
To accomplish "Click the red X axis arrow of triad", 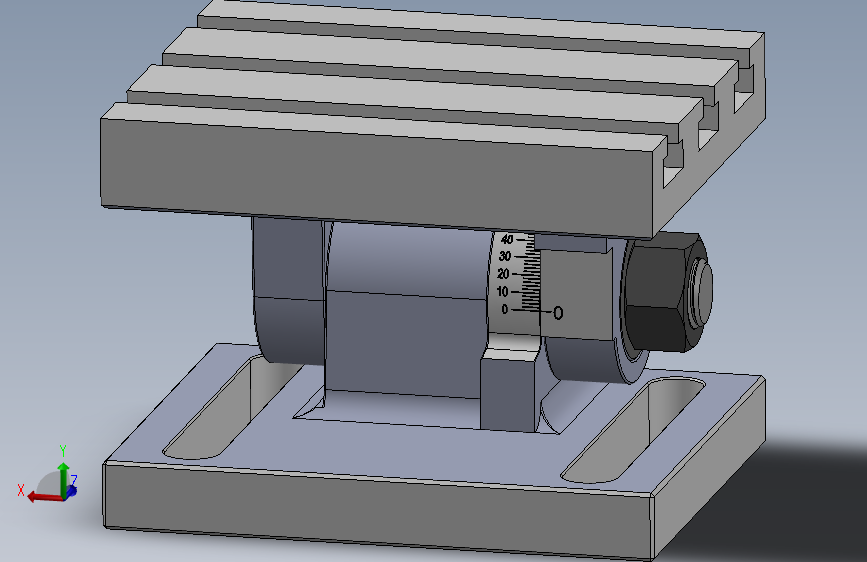I will 44,497.
